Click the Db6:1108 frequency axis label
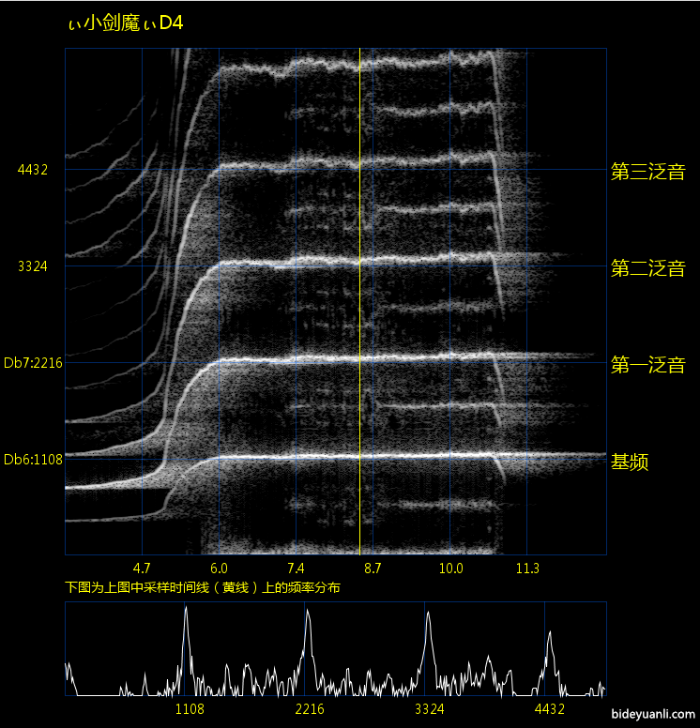 [33, 460]
